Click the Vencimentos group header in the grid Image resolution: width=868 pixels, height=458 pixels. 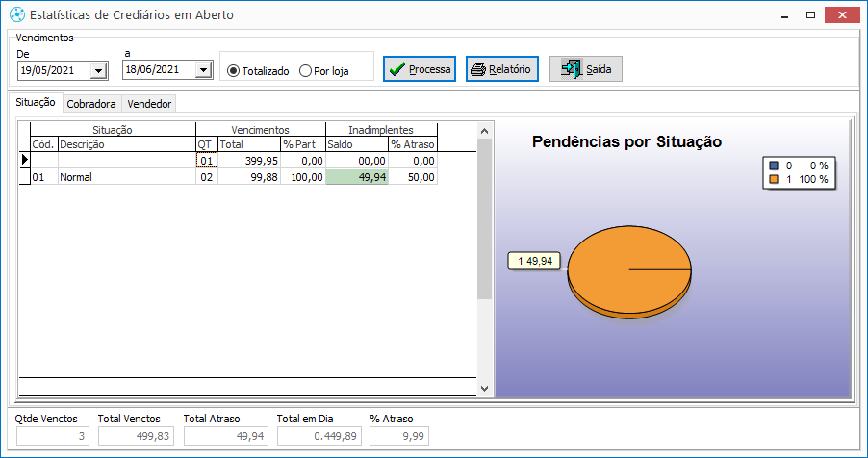(x=261, y=130)
